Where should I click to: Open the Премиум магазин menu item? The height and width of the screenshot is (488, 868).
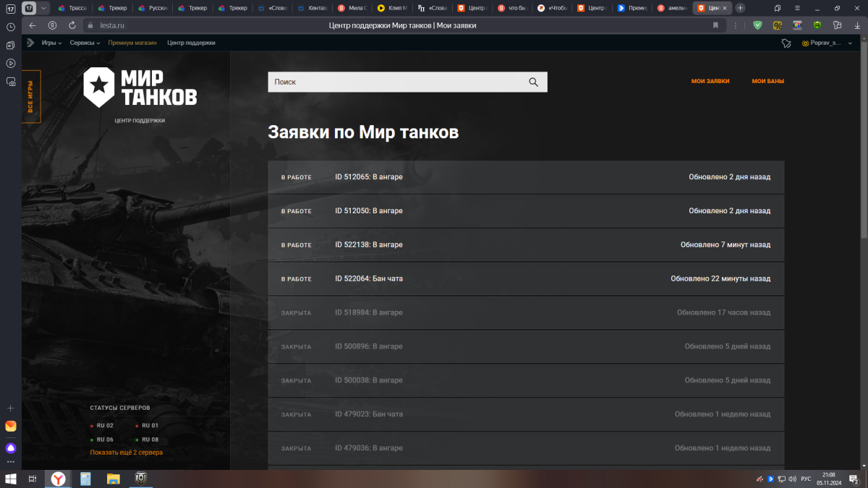[132, 43]
